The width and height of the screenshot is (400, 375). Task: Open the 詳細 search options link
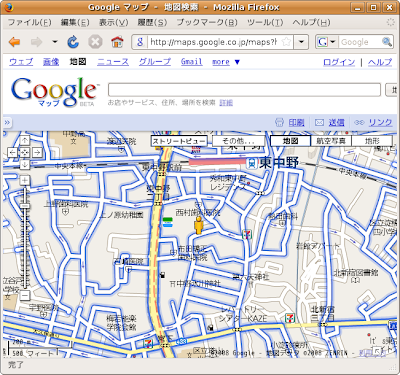point(226,103)
